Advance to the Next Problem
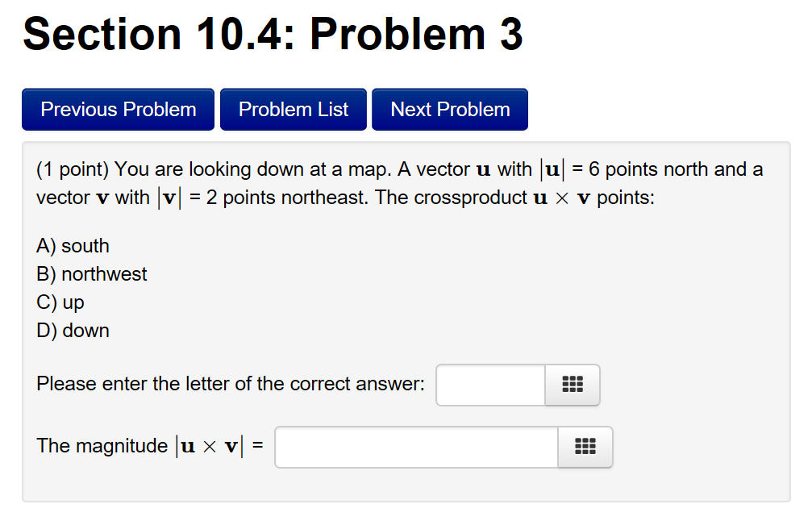Viewport: 812px width, 525px height. click(449, 109)
